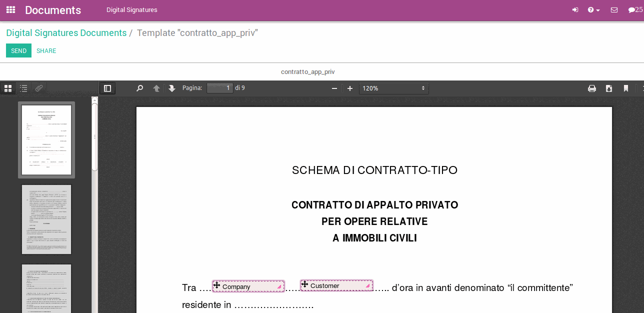
Task: Switch the sidebar to thumbnails view
Action: 8,88
